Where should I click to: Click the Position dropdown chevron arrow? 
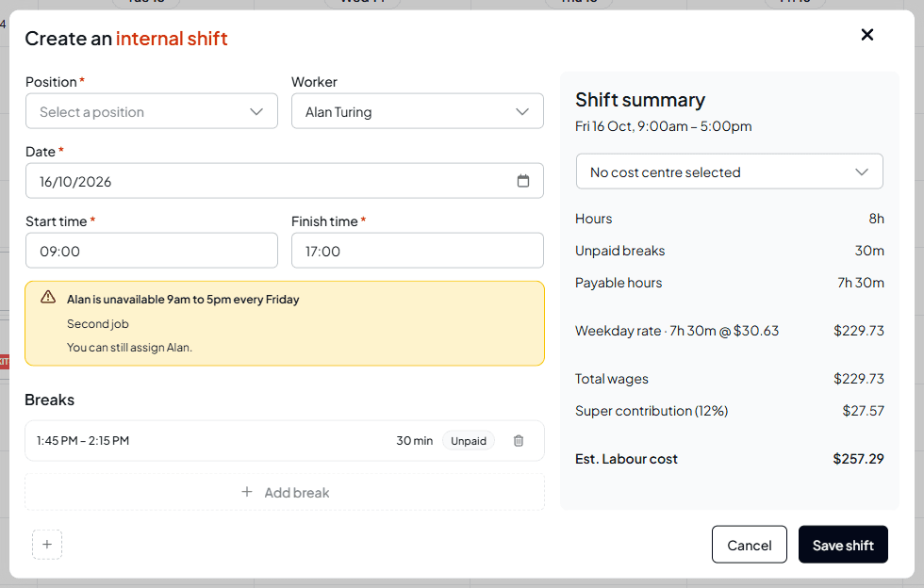pos(256,111)
